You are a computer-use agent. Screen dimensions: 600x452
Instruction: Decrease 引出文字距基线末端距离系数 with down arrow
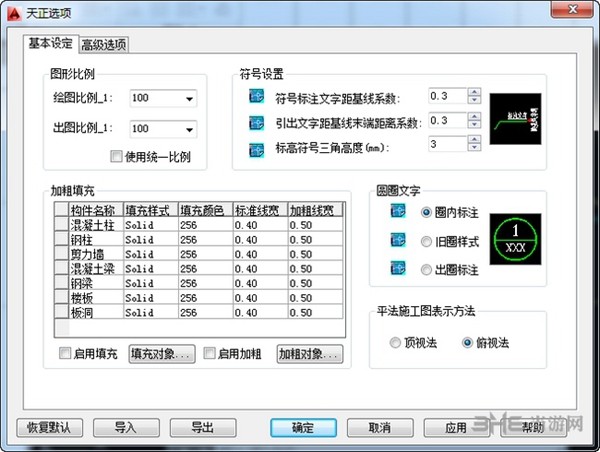click(x=474, y=124)
